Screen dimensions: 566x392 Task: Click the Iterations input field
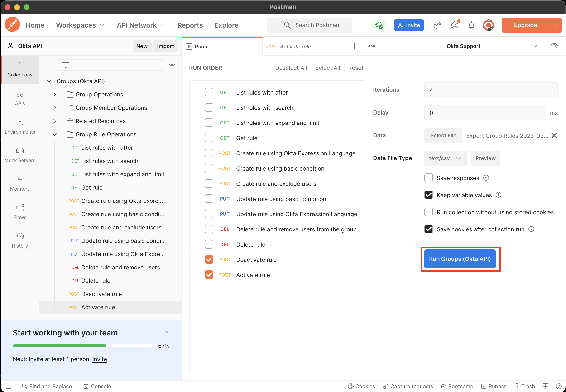pos(491,90)
